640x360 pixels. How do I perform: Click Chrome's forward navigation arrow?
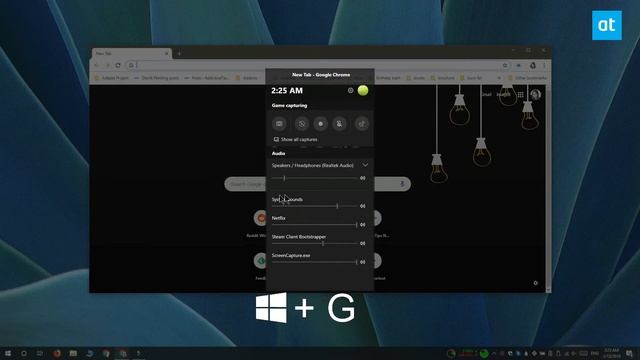pyautogui.click(x=107, y=65)
